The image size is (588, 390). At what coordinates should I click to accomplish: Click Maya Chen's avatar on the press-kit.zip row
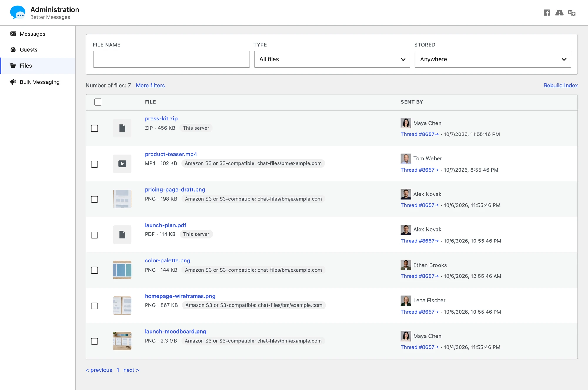[x=406, y=123]
